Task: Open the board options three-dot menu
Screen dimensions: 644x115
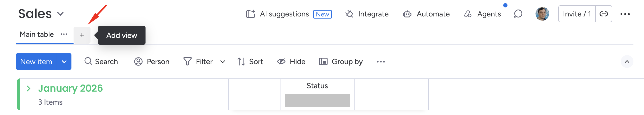Action: (x=625, y=14)
